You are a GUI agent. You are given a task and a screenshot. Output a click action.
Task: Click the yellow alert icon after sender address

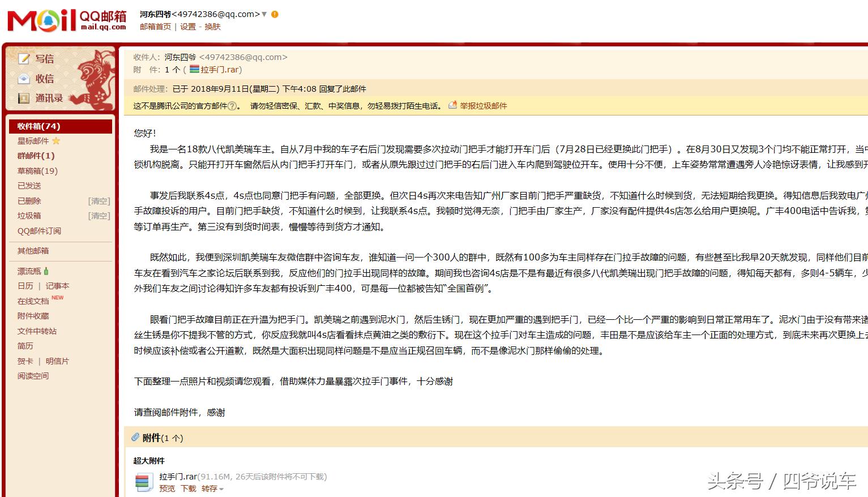pyautogui.click(x=274, y=14)
